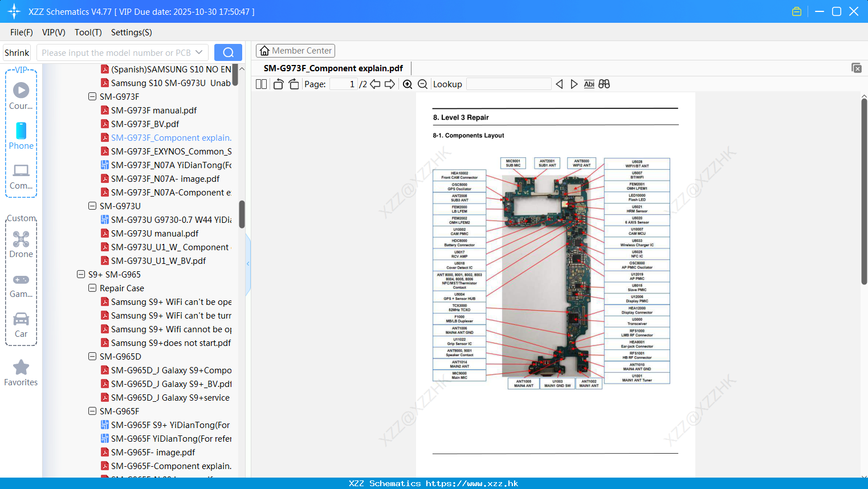The width and height of the screenshot is (868, 489).
Task: Open Car category in sidebar
Action: pos(21,325)
